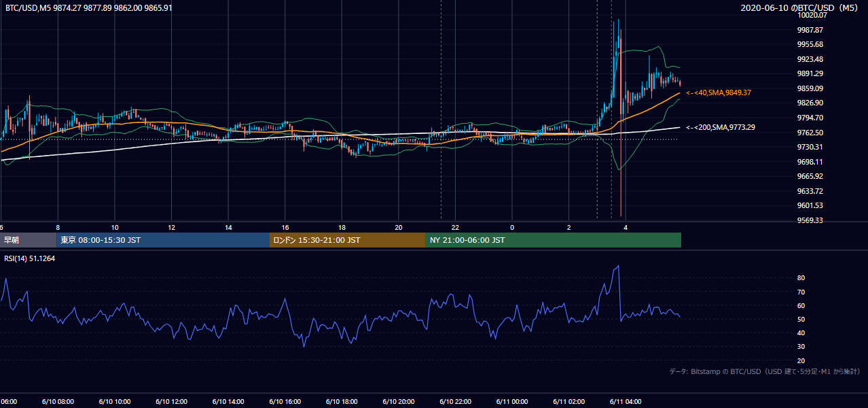The height and width of the screenshot is (408, 868).
Task: Click the RSI scale value 80
Action: 801,278
